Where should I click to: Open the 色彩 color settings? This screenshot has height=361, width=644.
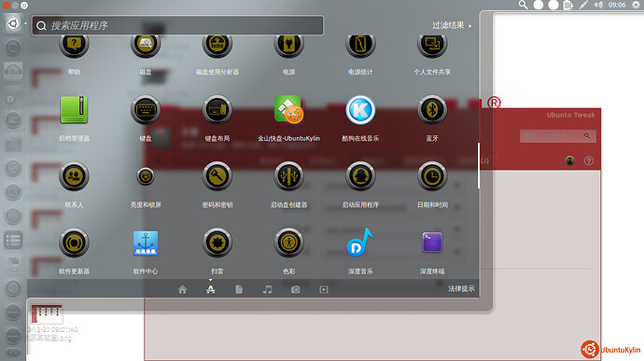288,243
